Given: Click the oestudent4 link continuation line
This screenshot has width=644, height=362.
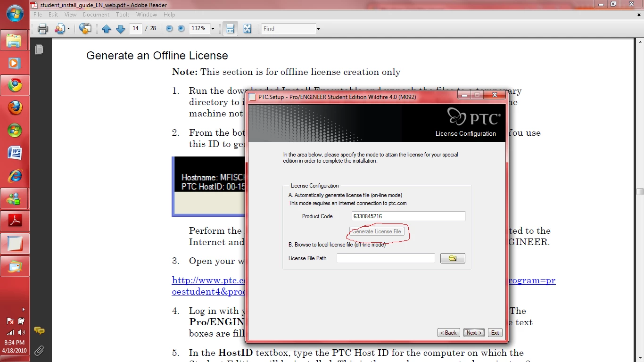Looking at the screenshot, I should pos(209,292).
